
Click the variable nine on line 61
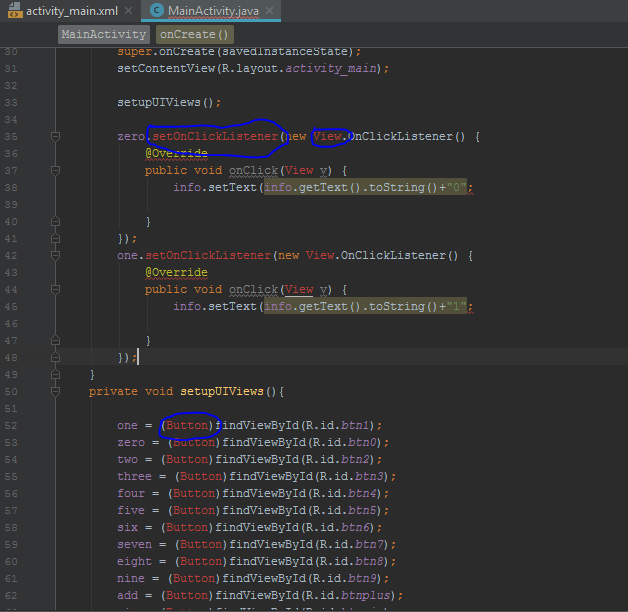[131, 578]
